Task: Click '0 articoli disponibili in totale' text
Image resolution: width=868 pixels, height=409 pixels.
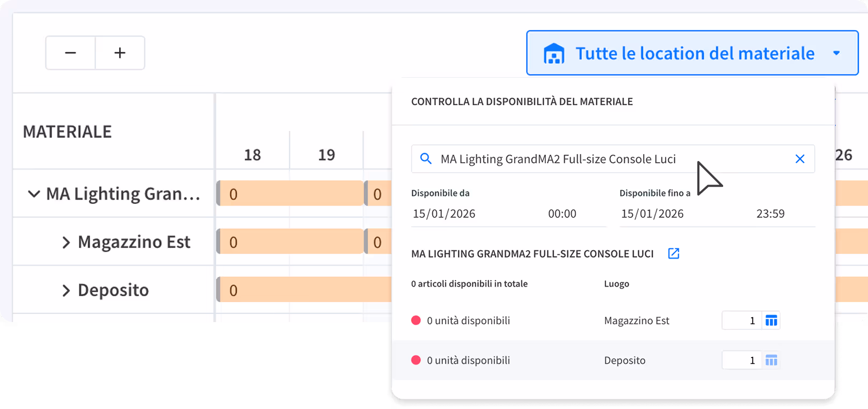Action: point(469,283)
